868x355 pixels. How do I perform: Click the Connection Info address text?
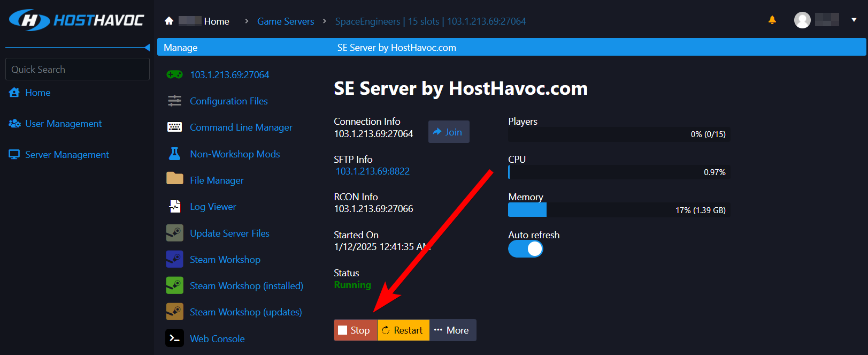tap(373, 134)
